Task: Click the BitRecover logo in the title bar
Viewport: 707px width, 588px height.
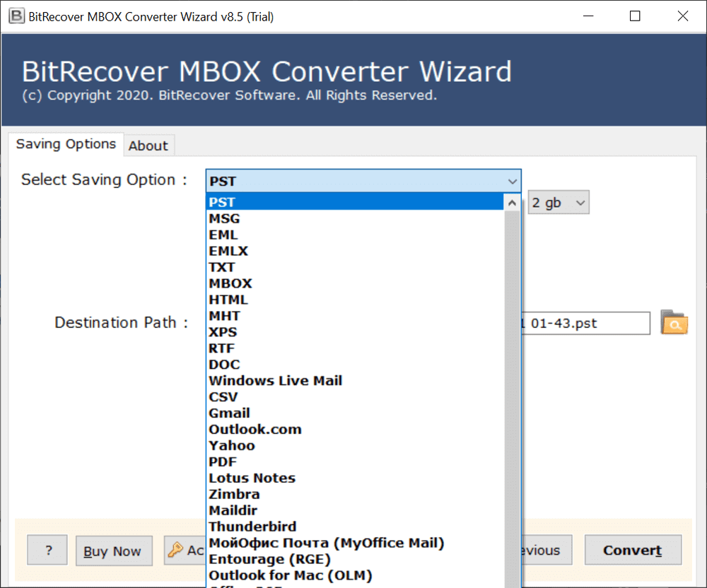Action: (16, 15)
